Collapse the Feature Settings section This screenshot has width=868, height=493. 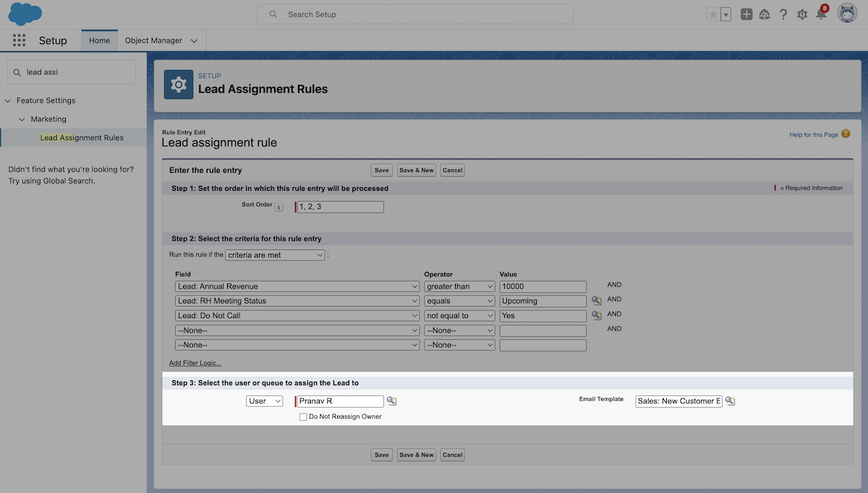(x=8, y=100)
